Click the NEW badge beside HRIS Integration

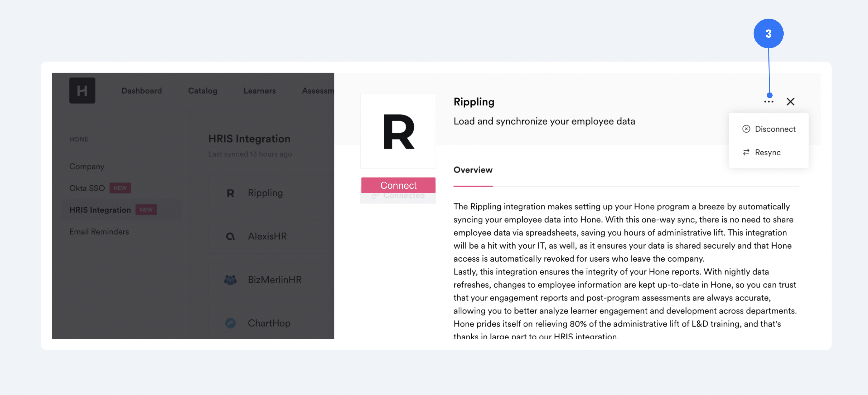(x=146, y=210)
